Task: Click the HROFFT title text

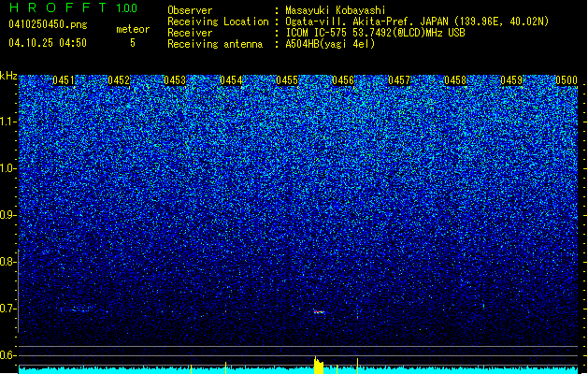Action: point(59,7)
